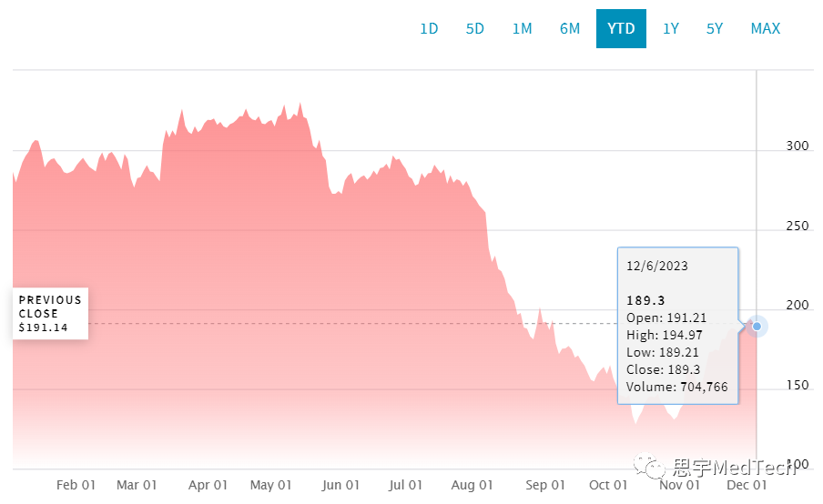The image size is (823, 504).
Task: Click the blue data point marker
Action: point(757,326)
